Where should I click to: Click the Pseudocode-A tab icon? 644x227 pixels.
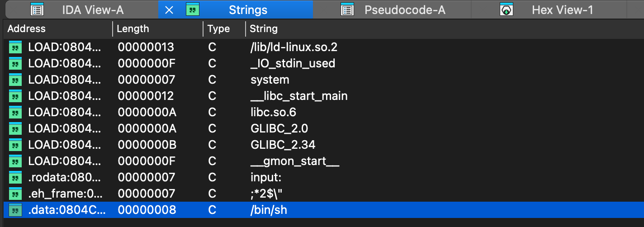coord(347,10)
